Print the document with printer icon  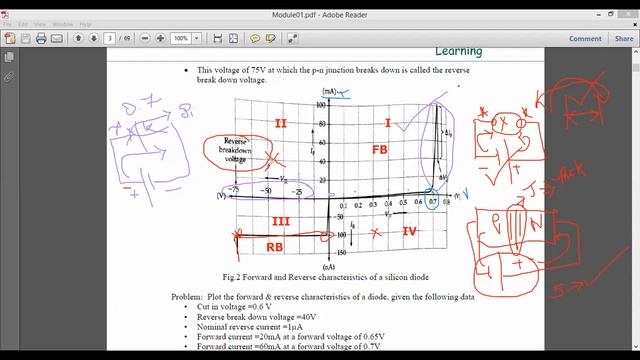tap(41, 38)
